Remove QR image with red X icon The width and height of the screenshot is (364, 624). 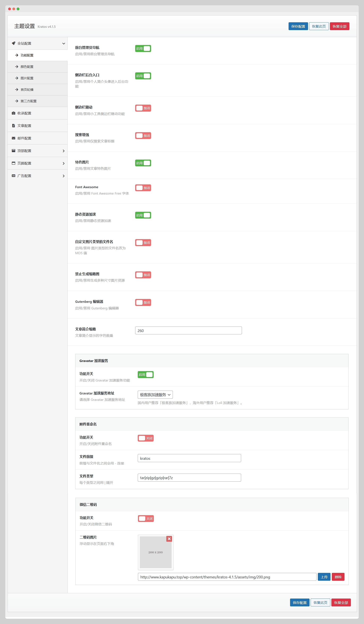click(169, 538)
